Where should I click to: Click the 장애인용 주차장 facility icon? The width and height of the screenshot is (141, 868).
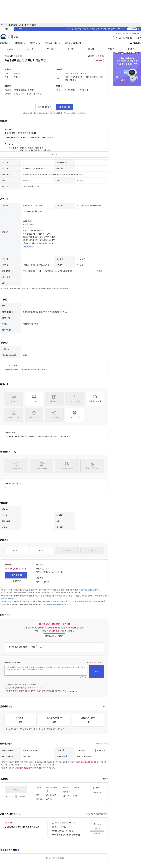click(16, 466)
